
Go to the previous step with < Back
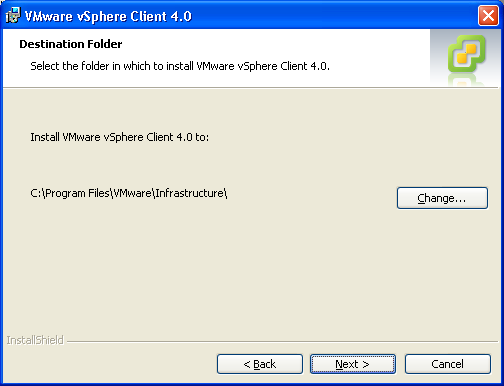(260, 364)
